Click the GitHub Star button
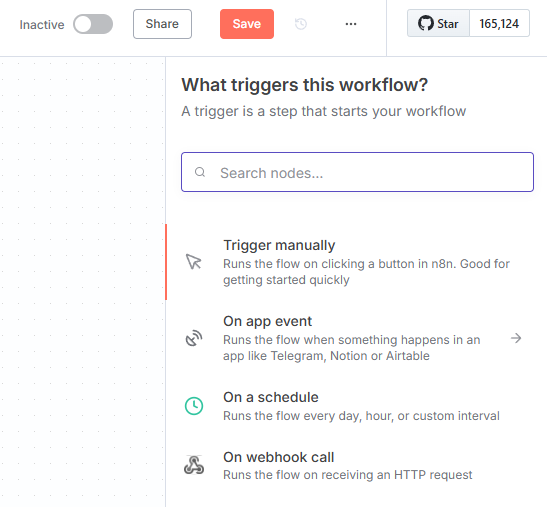This screenshot has width=547, height=507. (438, 23)
